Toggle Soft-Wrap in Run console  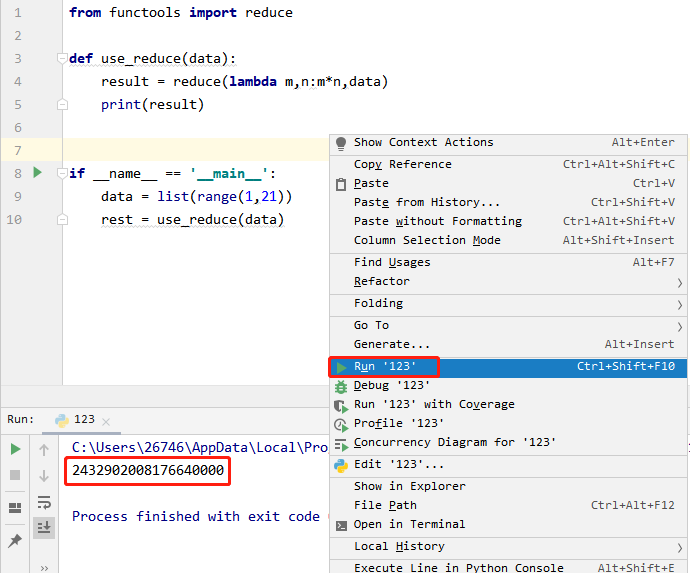[44, 502]
